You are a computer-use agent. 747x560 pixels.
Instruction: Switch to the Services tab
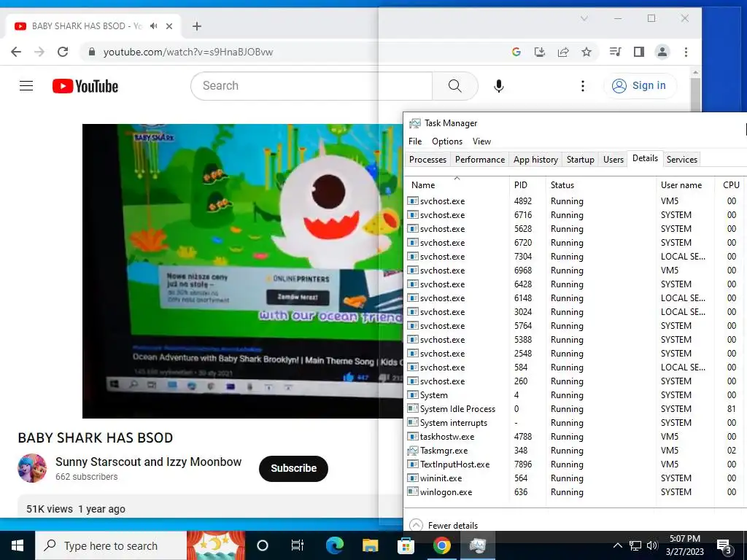(x=682, y=160)
